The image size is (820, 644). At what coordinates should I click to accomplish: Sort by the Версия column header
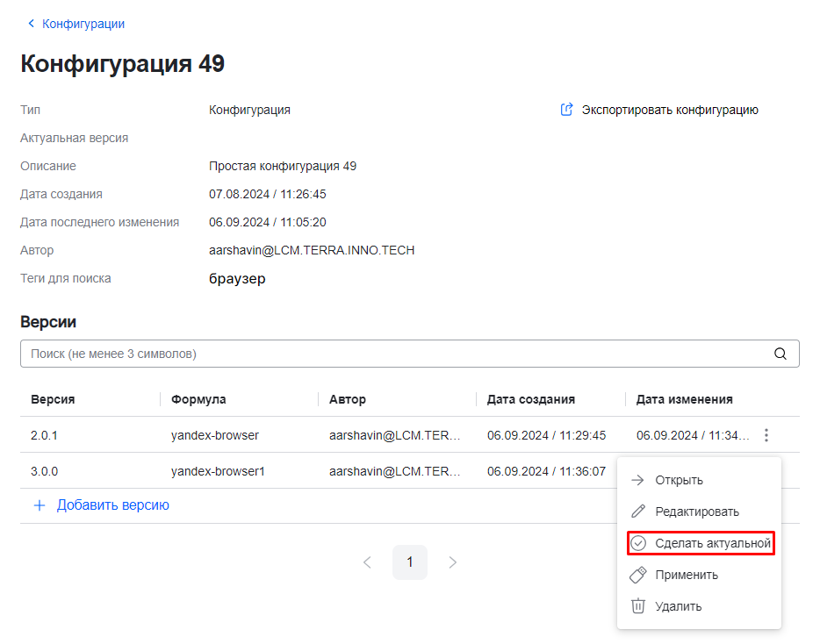point(53,399)
